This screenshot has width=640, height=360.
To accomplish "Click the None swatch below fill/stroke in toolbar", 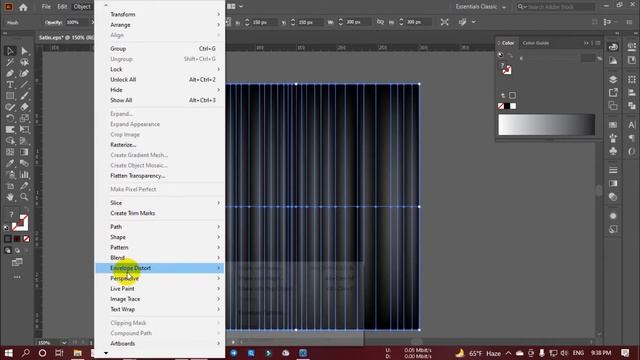I will [27, 239].
